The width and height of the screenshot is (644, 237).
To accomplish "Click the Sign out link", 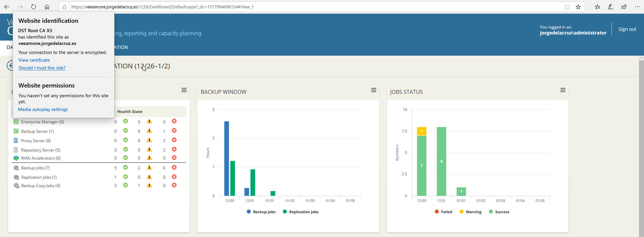I will [627, 29].
